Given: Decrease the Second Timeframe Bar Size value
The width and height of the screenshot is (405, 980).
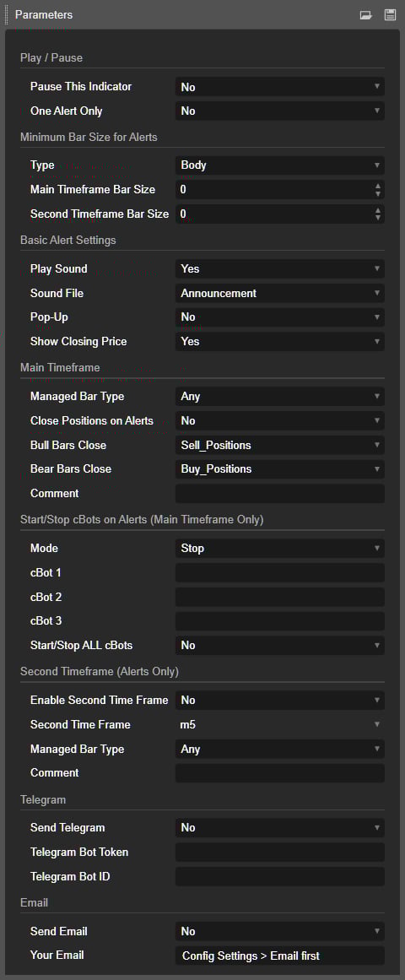Looking at the screenshot, I should [x=377, y=218].
